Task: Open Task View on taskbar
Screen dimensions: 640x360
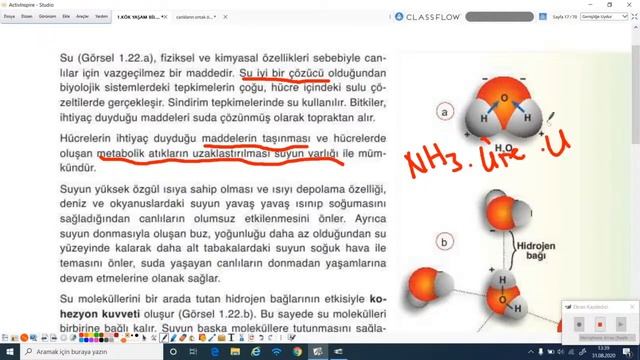Action: pyautogui.click(x=193, y=352)
